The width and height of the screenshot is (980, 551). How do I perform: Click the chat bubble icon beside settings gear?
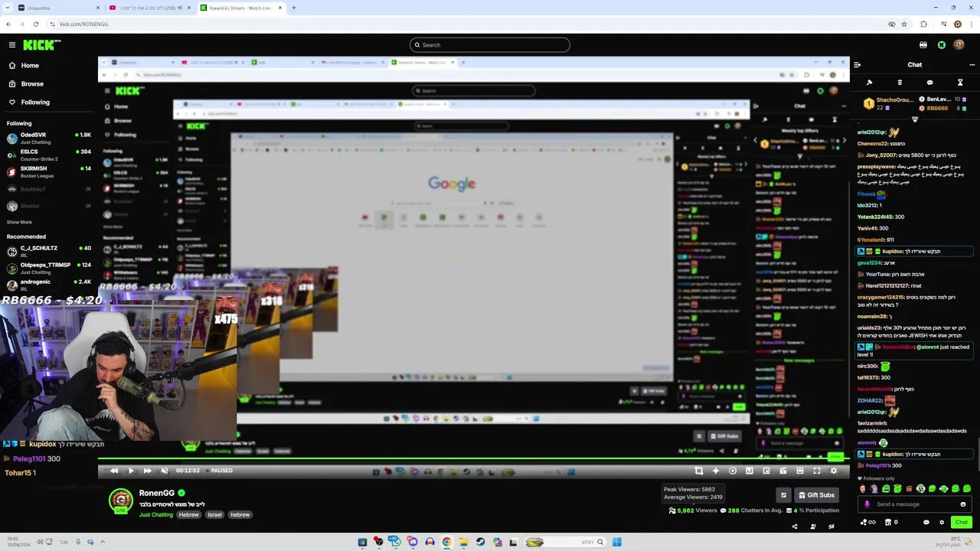tap(926, 523)
